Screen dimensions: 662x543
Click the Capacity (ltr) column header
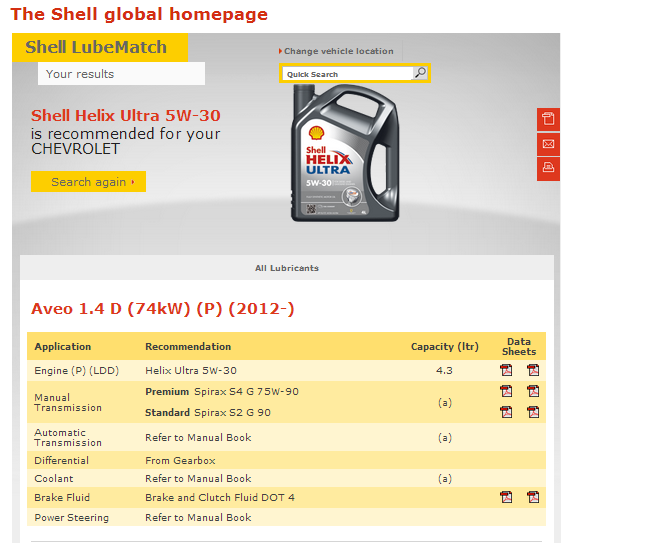(x=445, y=347)
